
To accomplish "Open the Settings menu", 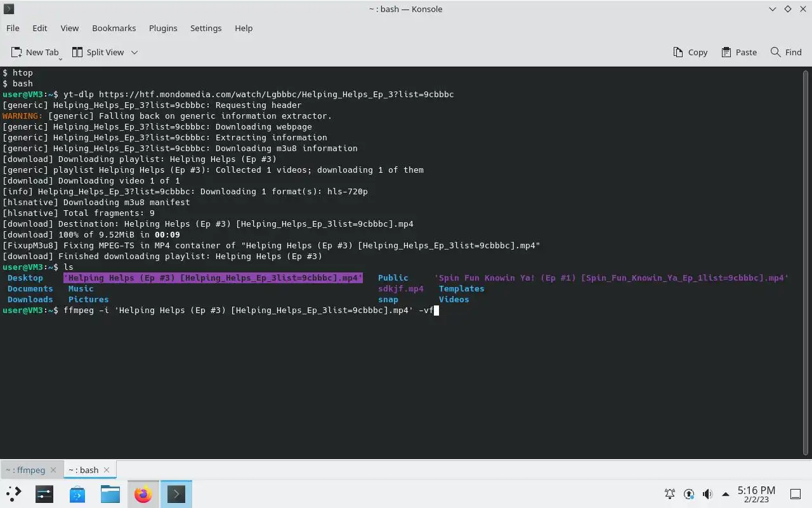I will [x=206, y=28].
